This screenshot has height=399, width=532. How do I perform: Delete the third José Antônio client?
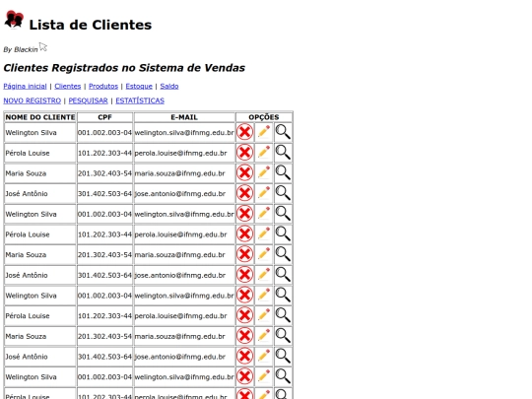244,356
